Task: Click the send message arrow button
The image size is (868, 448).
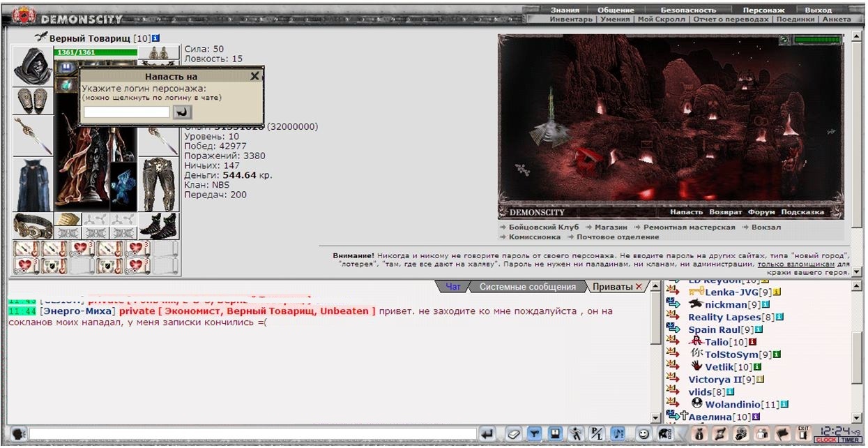Action: point(488,434)
